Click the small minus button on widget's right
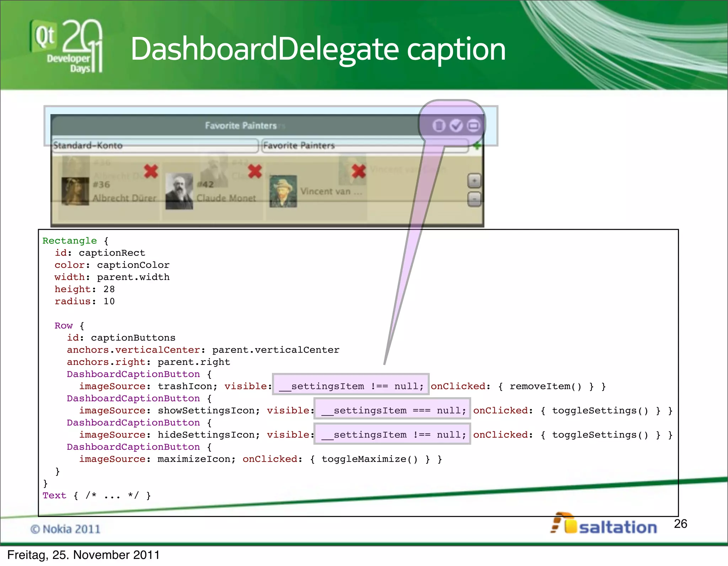Image resolution: width=728 pixels, height=566 pixels. (x=474, y=199)
